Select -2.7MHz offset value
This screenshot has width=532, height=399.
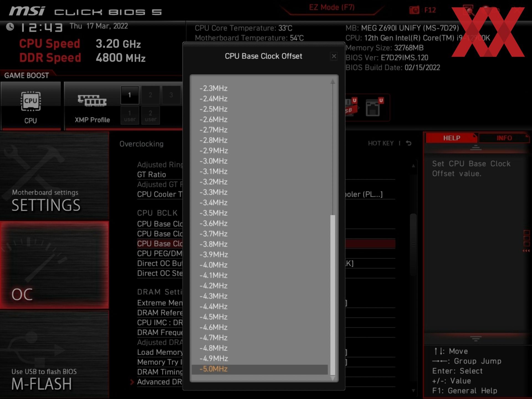213,130
